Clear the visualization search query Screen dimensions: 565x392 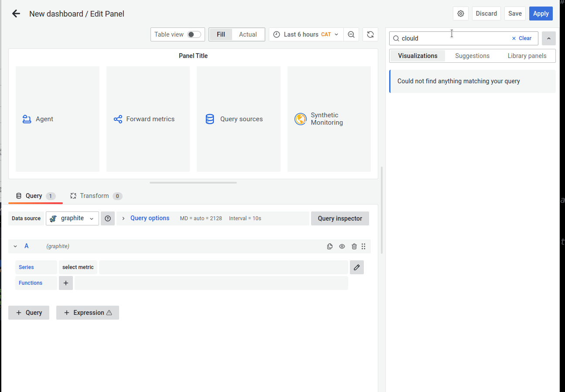click(522, 38)
